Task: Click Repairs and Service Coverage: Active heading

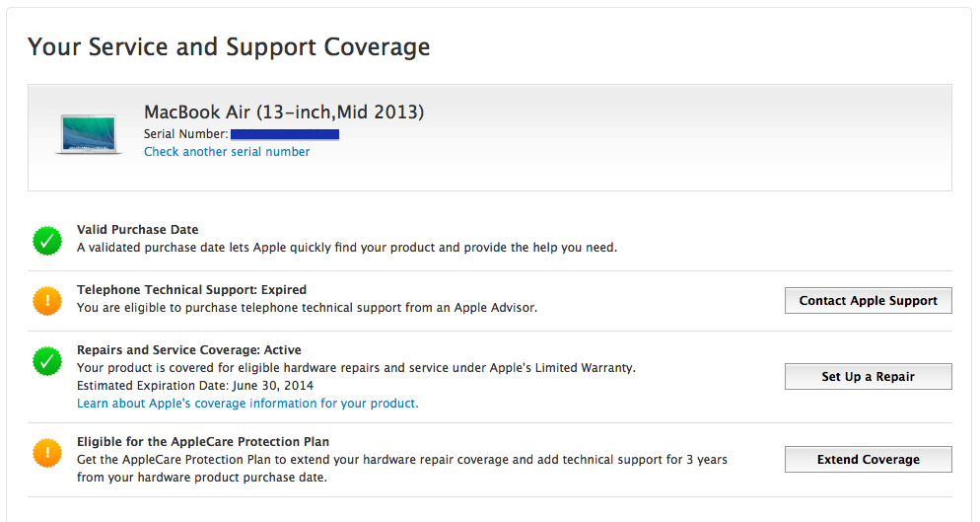Action: [x=188, y=350]
